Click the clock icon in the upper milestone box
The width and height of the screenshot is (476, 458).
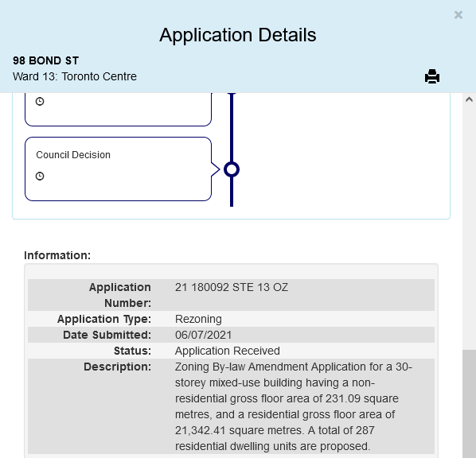click(40, 101)
